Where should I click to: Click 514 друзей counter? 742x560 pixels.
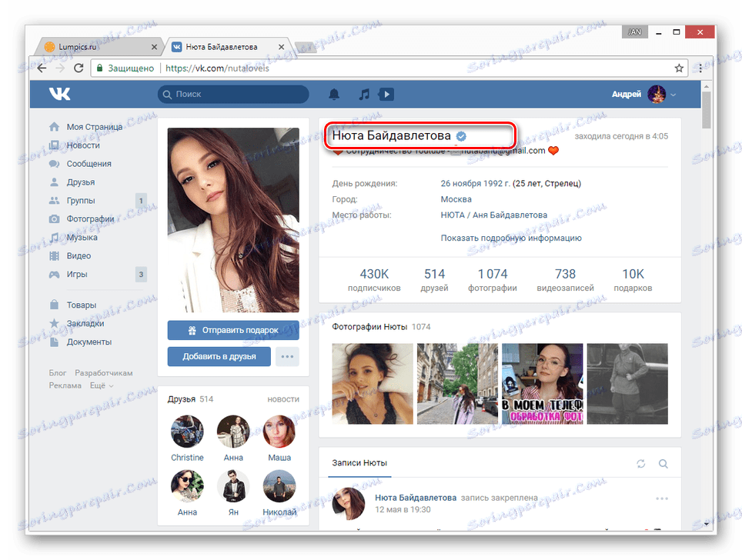434,280
